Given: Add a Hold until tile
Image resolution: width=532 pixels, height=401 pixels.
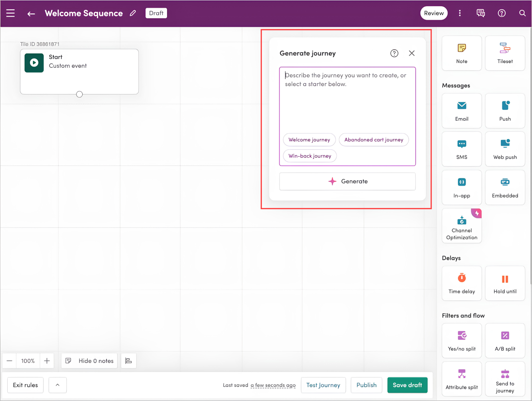Looking at the screenshot, I should tap(505, 283).
